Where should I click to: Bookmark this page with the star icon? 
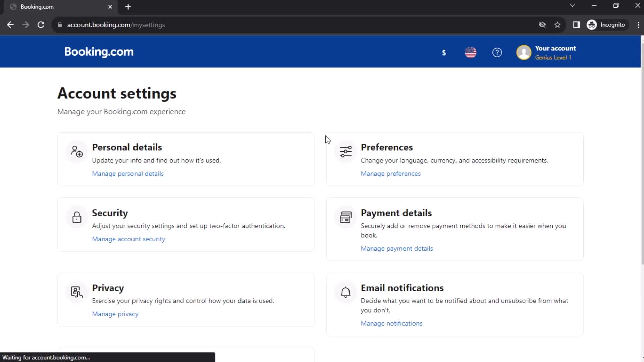point(557,25)
